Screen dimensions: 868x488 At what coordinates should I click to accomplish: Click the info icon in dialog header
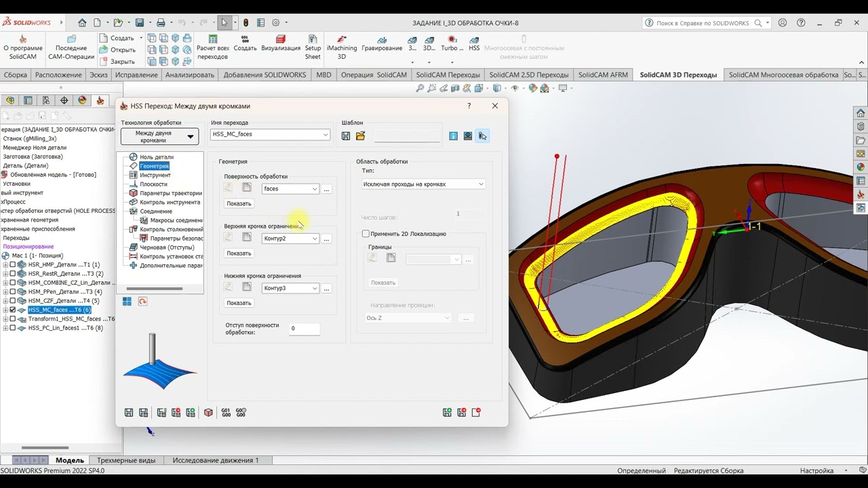point(454,136)
